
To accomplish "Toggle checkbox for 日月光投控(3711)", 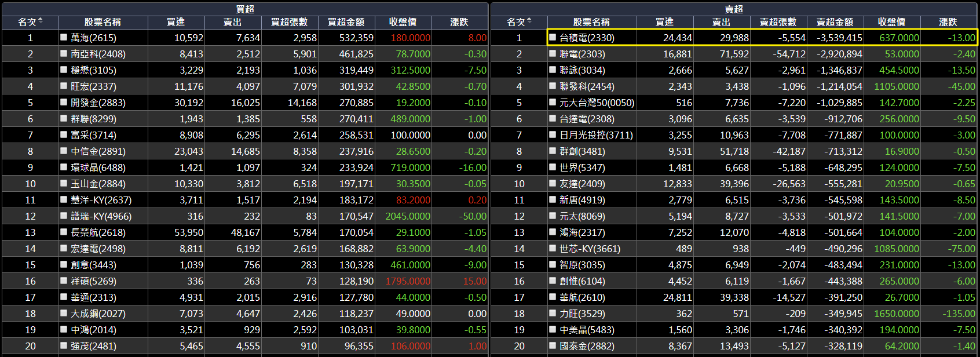I will [553, 134].
